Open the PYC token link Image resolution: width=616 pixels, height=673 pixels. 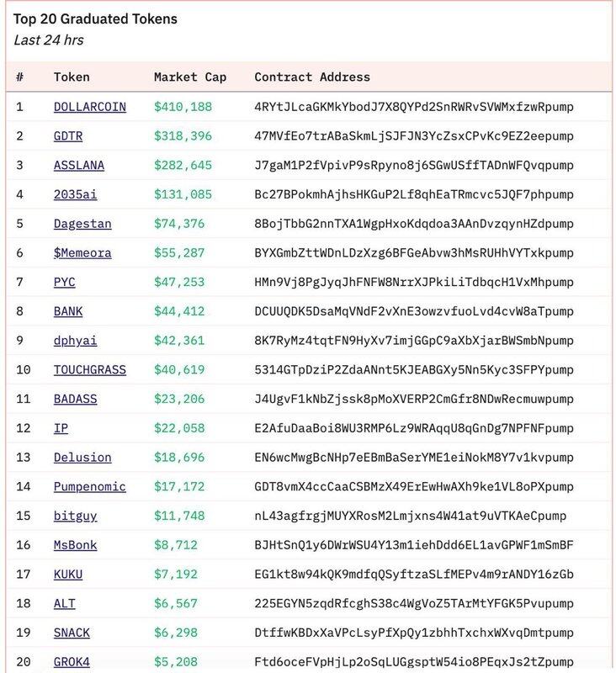pyautogui.click(x=65, y=283)
